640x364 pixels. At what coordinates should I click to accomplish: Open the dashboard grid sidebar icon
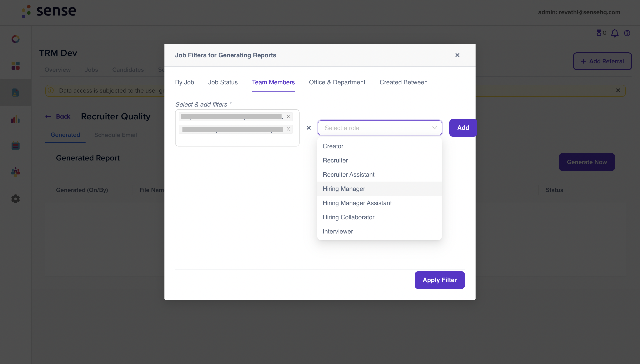16,66
